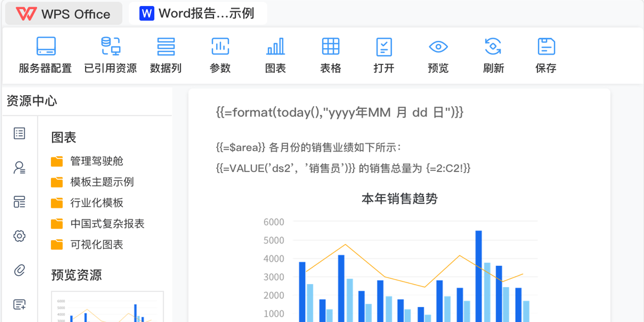Open the 已引用资源 (referenced resources) panel
This screenshot has height=322, width=644.
tap(110, 55)
